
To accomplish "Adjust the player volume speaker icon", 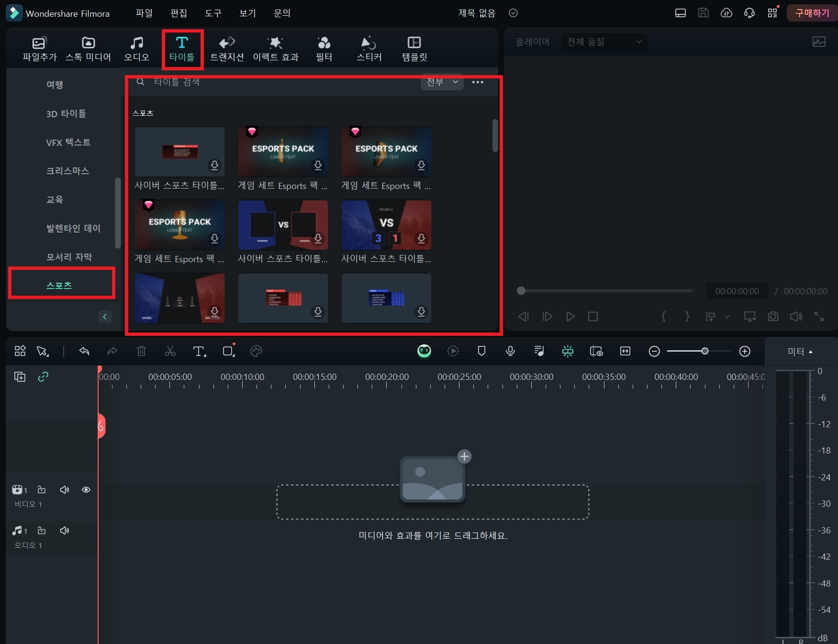I will point(796,317).
